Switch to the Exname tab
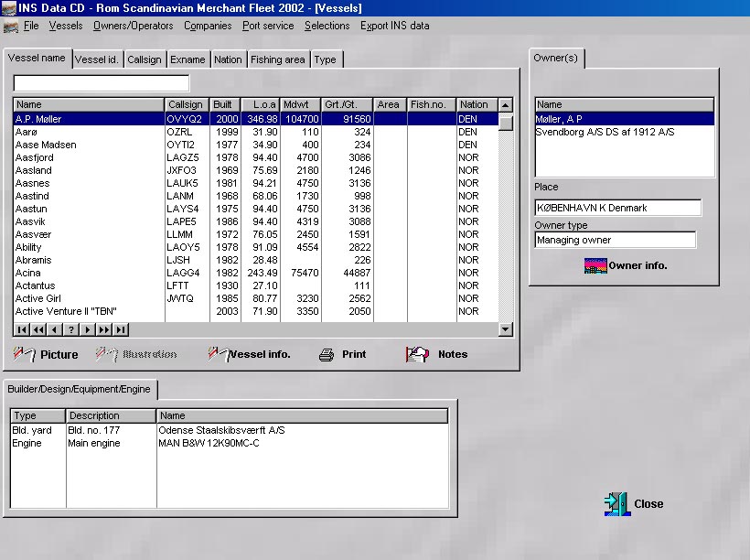 coord(187,59)
